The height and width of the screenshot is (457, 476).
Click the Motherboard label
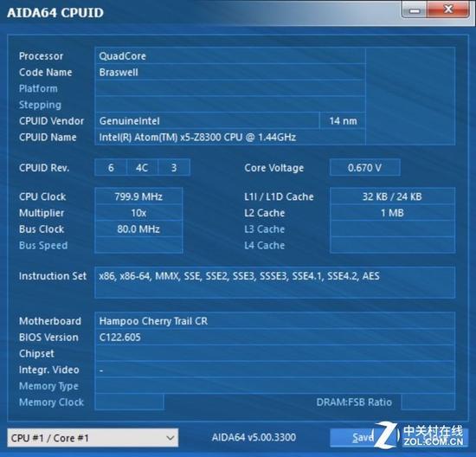50,321
